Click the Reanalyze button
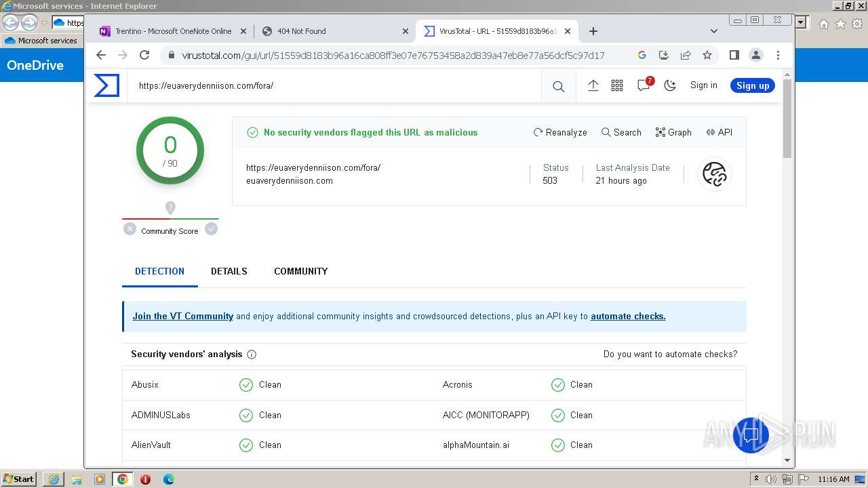This screenshot has width=868, height=488. [x=560, y=132]
